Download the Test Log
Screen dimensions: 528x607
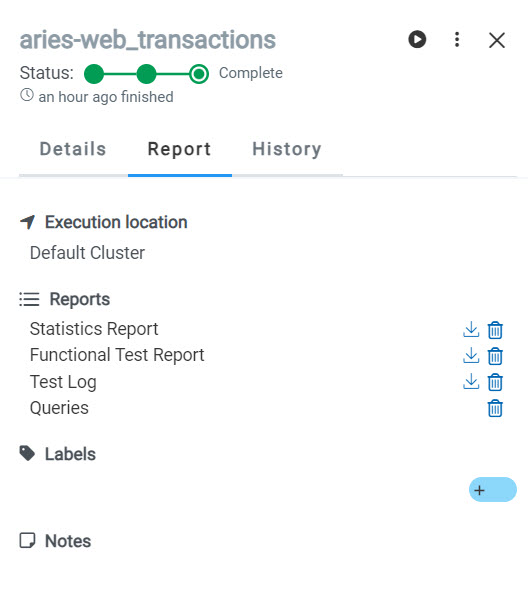click(471, 382)
